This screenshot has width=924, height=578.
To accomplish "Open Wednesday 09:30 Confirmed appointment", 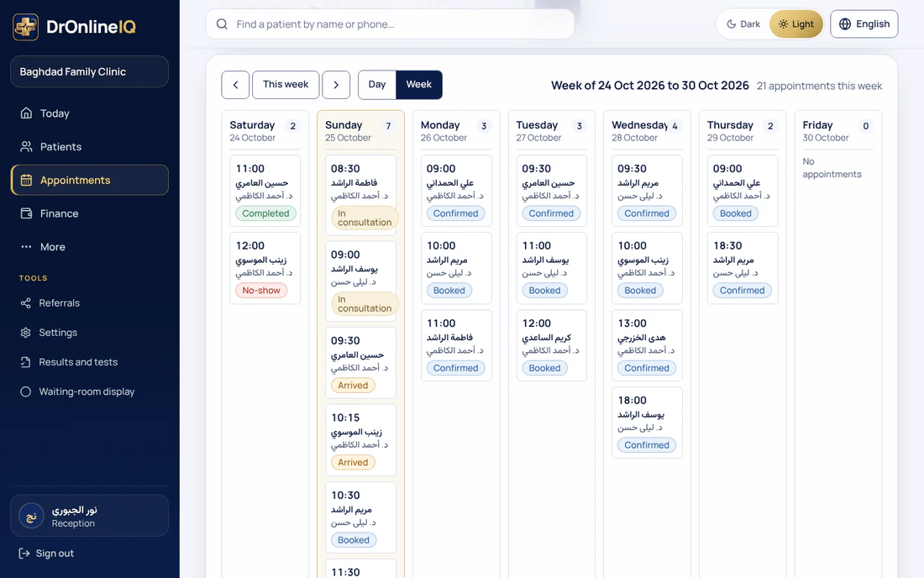I will tap(647, 191).
